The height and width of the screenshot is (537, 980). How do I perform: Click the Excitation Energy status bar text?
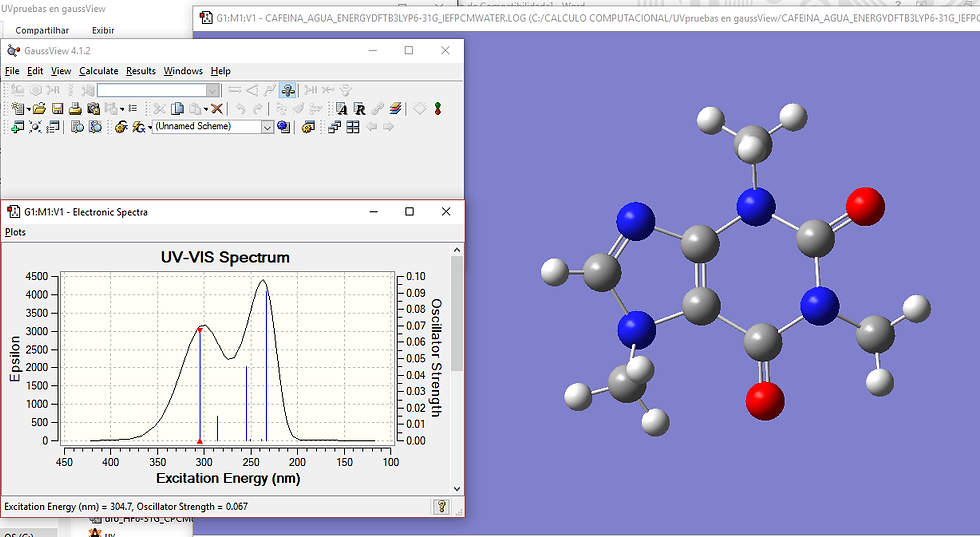click(x=126, y=506)
